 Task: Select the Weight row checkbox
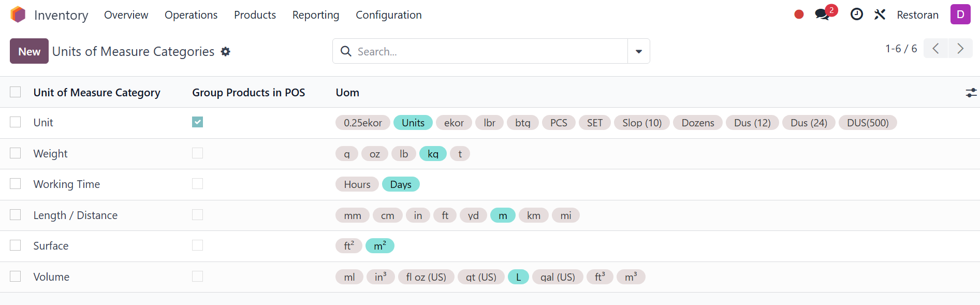(16, 153)
